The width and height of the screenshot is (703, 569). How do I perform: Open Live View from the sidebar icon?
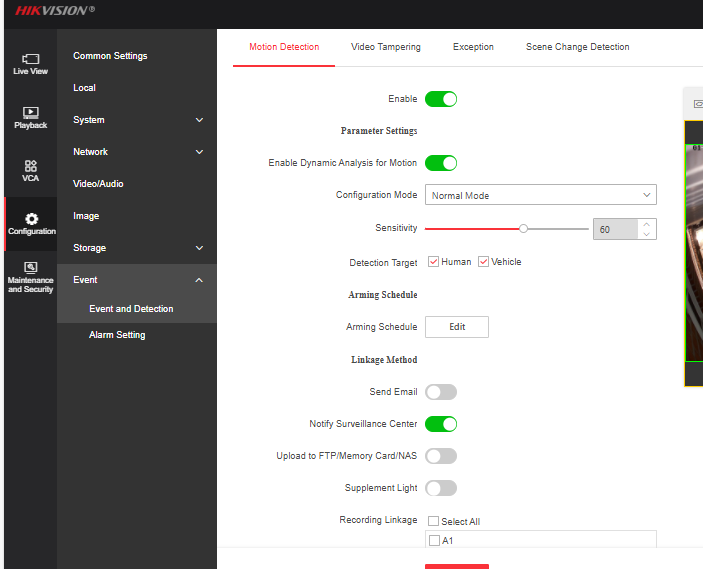coord(30,64)
